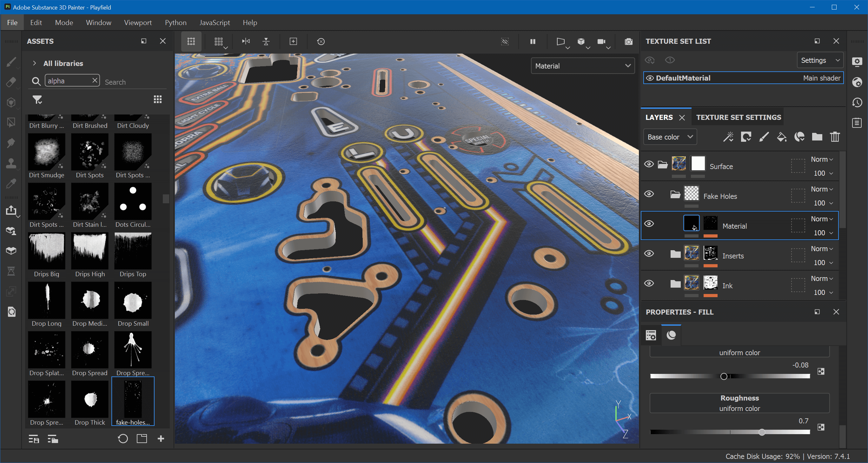Select the Material picker eyedropper

[x=11, y=184]
